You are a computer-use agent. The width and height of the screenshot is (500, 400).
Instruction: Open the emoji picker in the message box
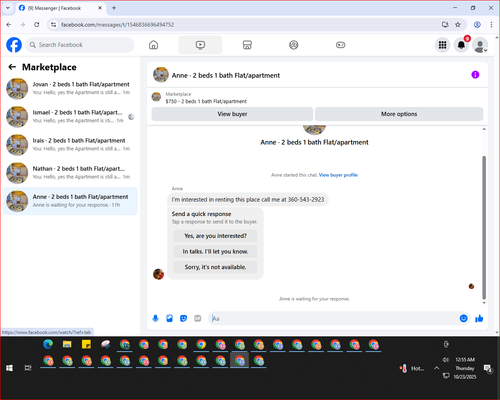(x=463, y=319)
